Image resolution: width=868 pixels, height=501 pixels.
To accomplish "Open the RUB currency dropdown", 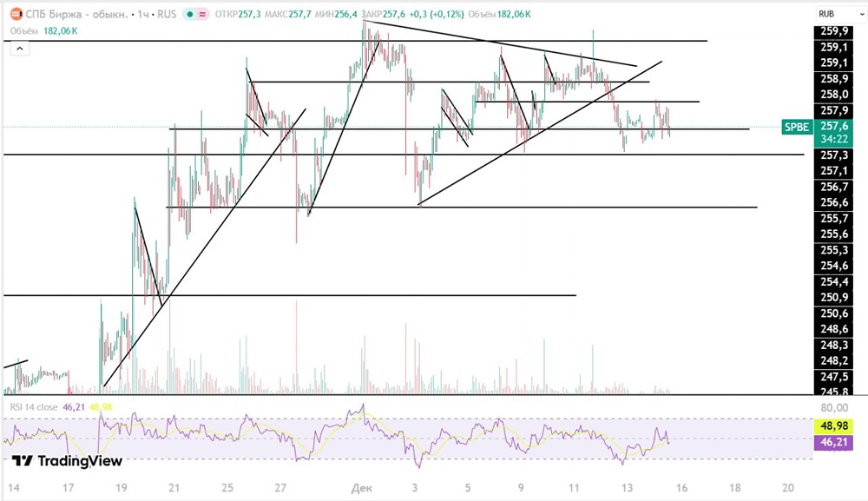I will pyautogui.click(x=839, y=14).
